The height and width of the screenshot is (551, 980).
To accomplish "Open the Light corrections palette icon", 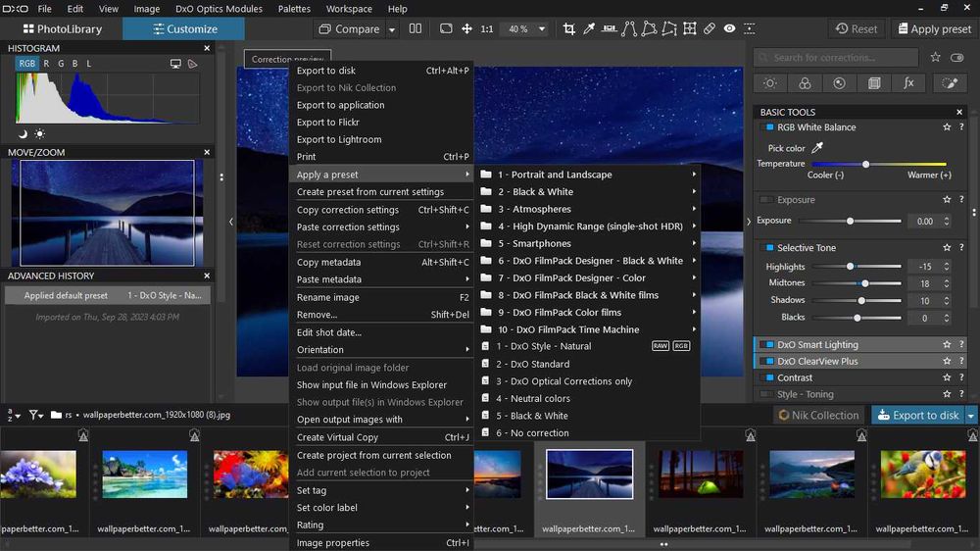I will 770,84.
